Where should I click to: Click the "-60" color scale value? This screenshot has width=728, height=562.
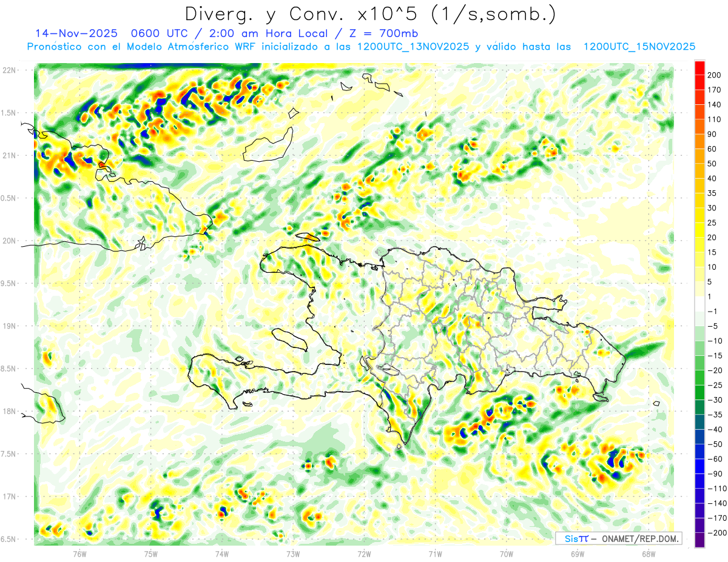tap(715, 459)
